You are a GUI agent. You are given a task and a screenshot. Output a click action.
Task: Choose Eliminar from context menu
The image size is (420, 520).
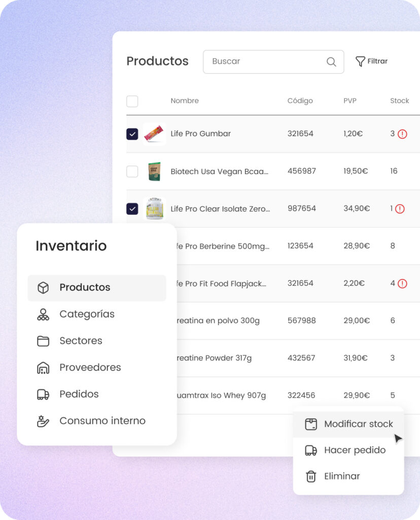tap(348, 476)
